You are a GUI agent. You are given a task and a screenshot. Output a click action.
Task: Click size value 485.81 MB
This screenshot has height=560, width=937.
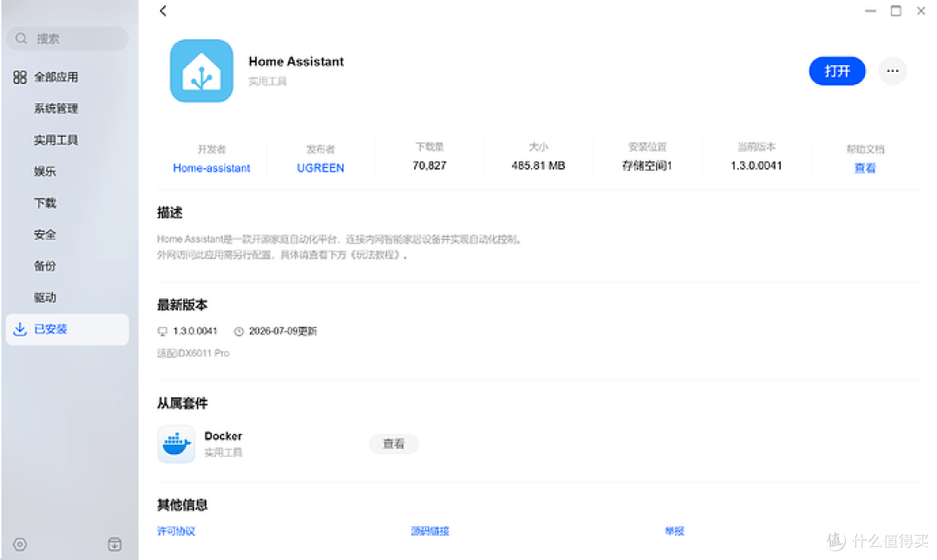pyautogui.click(x=539, y=166)
